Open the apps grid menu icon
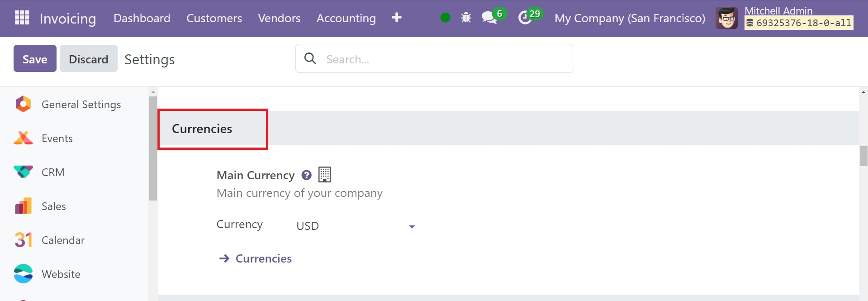 coord(22,18)
